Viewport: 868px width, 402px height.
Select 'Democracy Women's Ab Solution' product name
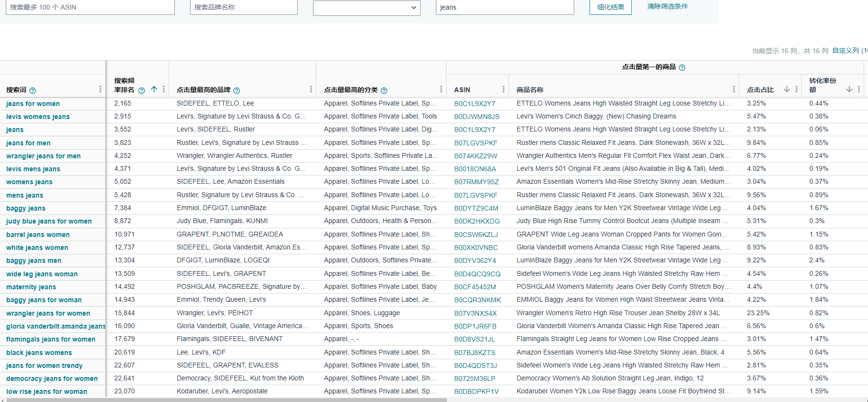(x=610, y=378)
